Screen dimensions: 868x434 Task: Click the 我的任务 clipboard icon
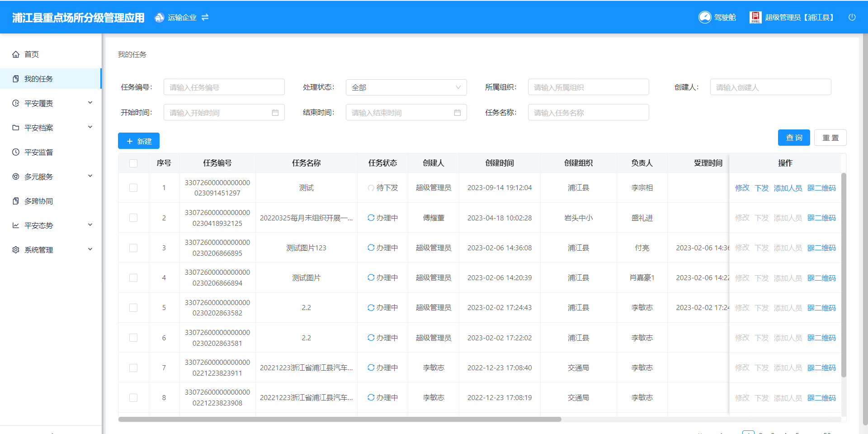point(16,79)
